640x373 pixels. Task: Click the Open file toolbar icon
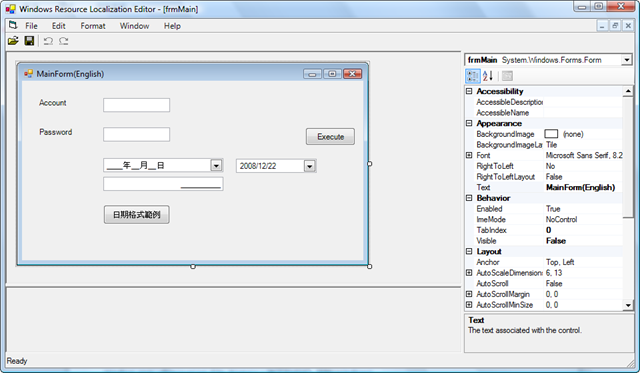pyautogui.click(x=13, y=41)
